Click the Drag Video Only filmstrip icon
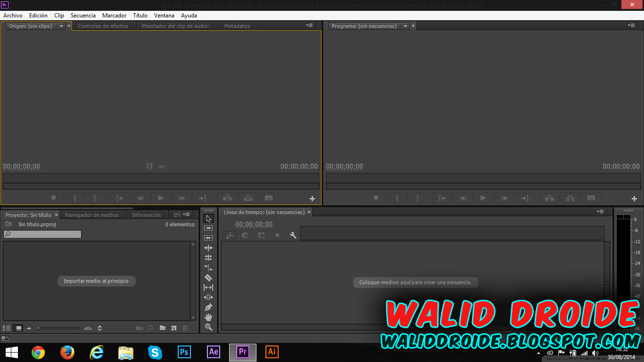Viewport: 644px width, 362px height. point(149,166)
